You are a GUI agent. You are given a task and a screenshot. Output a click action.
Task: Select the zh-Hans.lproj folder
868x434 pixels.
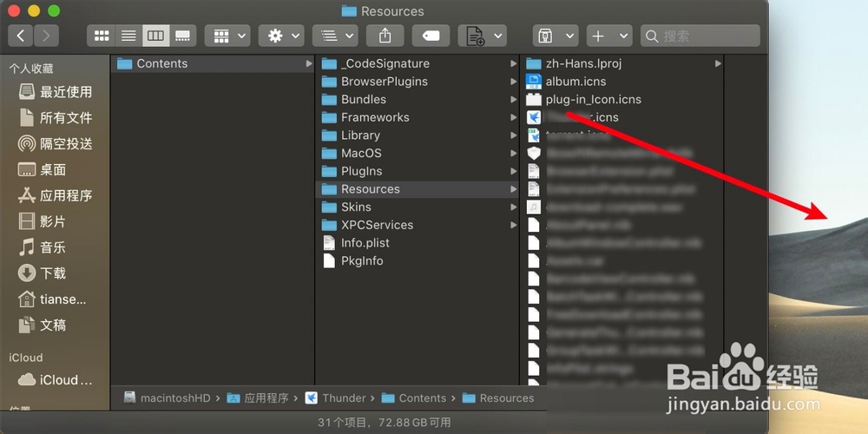click(x=622, y=63)
